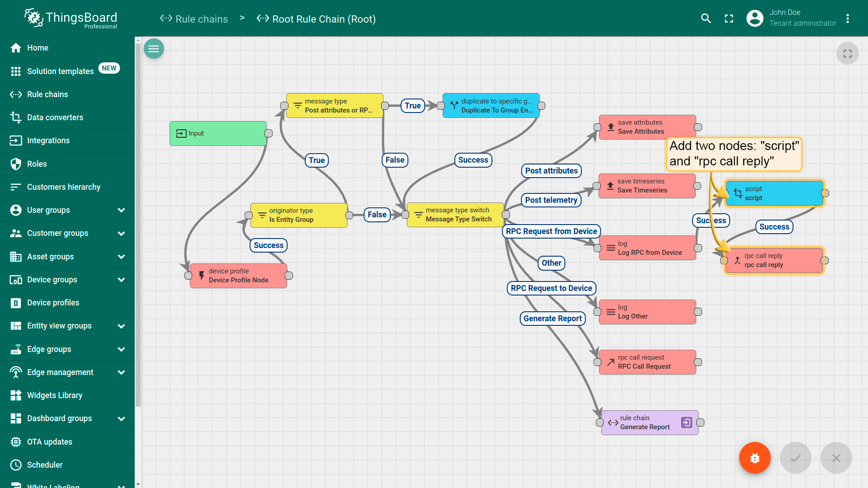This screenshot has width=868, height=488.
Task: Open the John Doe user avatar
Action: coord(755,18)
